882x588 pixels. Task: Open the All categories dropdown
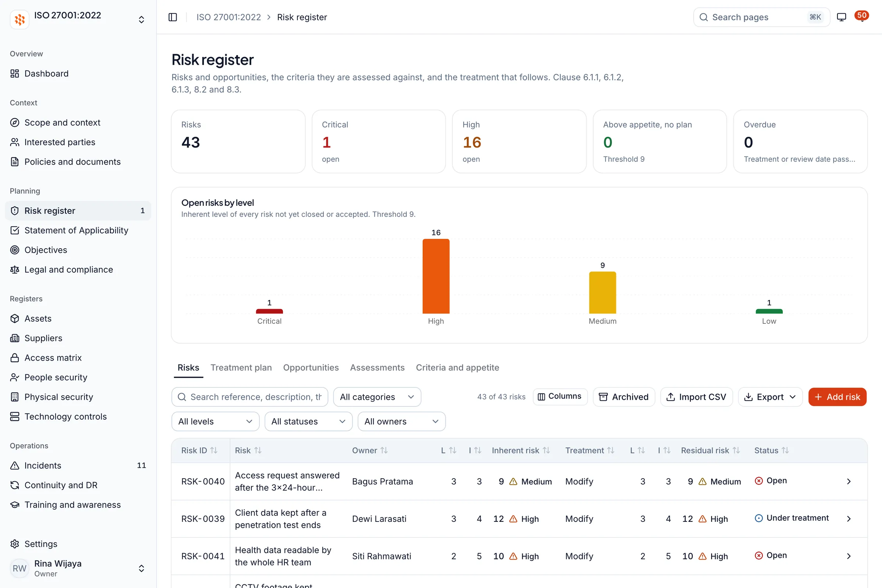point(377,397)
